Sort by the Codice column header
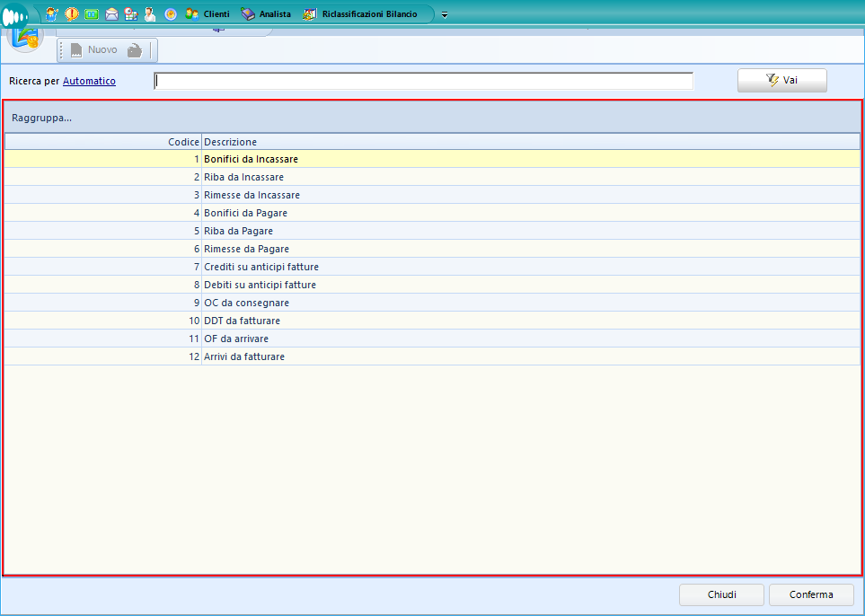865x616 pixels. point(103,142)
